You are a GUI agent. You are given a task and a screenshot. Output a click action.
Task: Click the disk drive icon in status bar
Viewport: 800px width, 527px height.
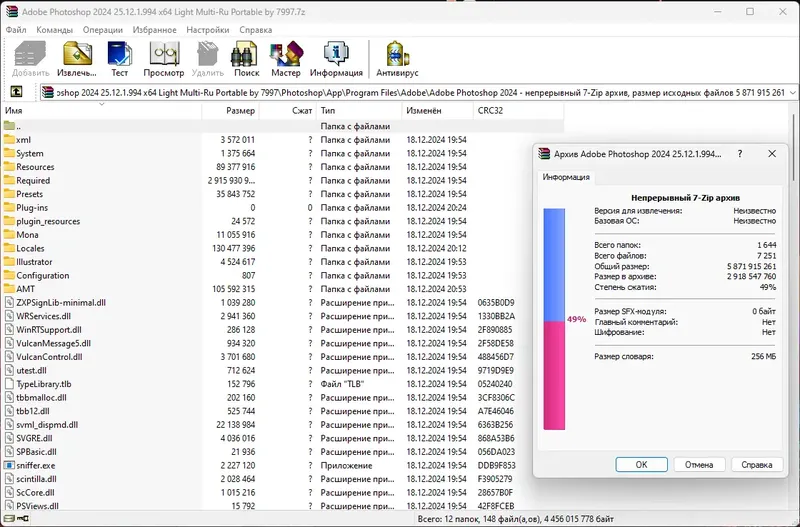click(x=9, y=519)
